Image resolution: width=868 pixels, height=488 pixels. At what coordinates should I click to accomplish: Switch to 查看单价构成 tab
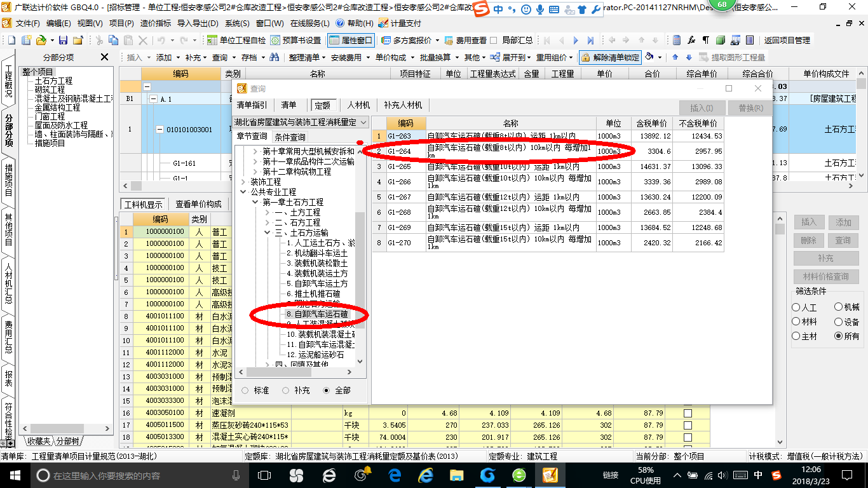coord(198,204)
